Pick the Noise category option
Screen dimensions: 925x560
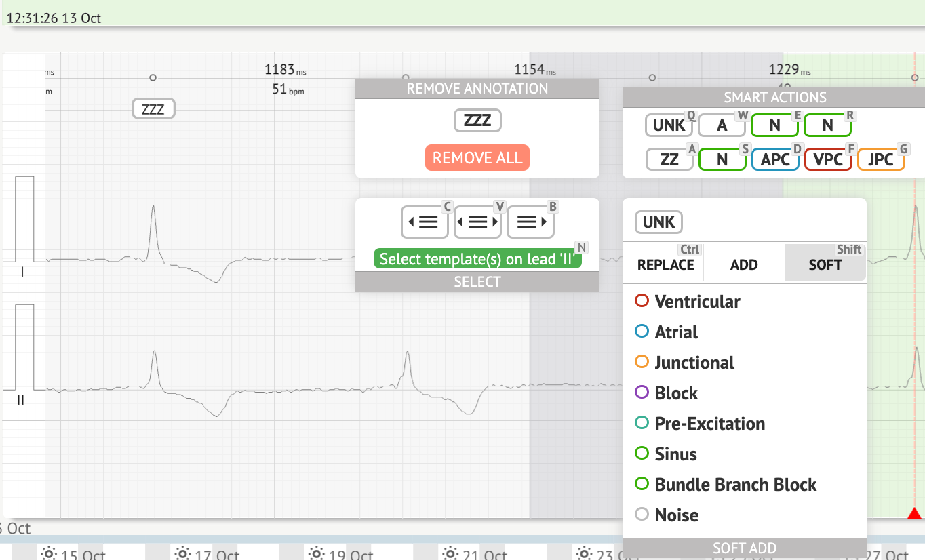[676, 515]
